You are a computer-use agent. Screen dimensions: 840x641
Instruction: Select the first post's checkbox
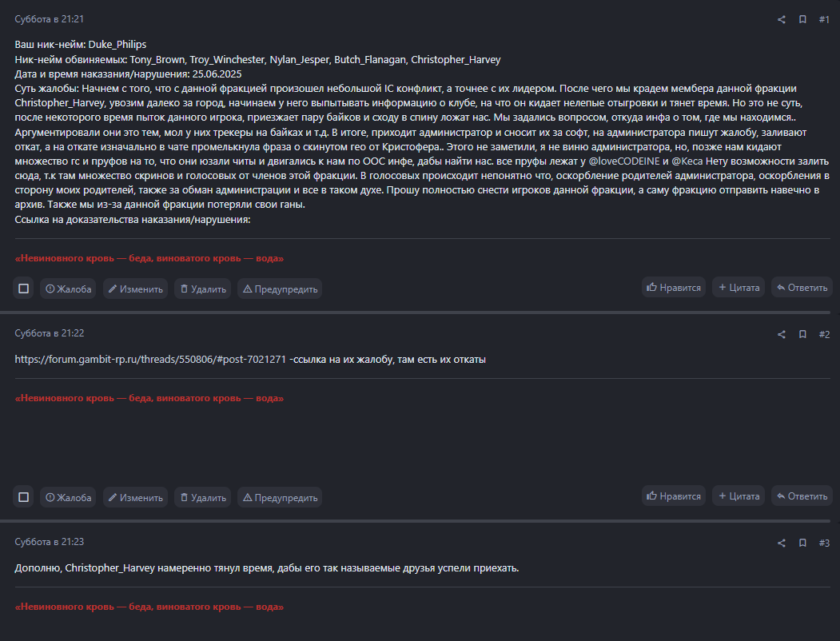click(x=23, y=289)
